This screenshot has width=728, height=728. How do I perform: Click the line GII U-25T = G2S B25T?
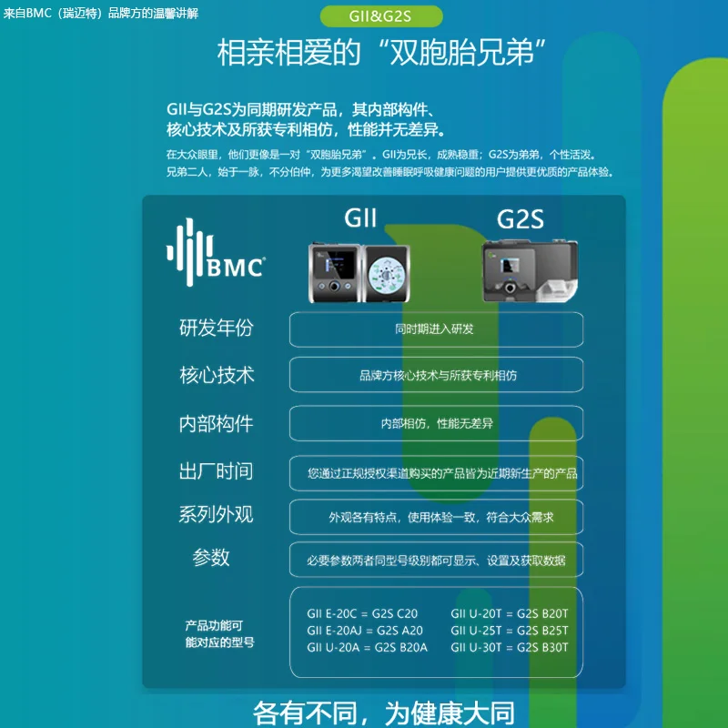[x=510, y=631]
